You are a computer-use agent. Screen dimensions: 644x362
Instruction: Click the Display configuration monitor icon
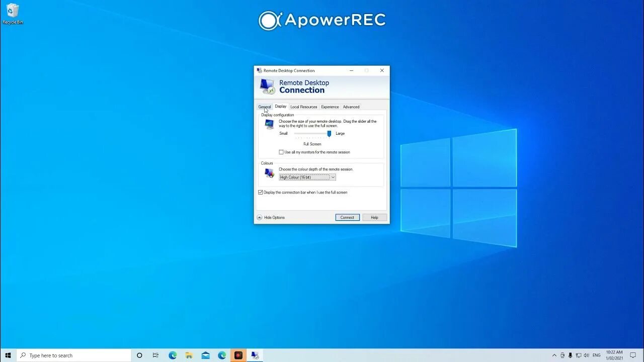(x=269, y=124)
